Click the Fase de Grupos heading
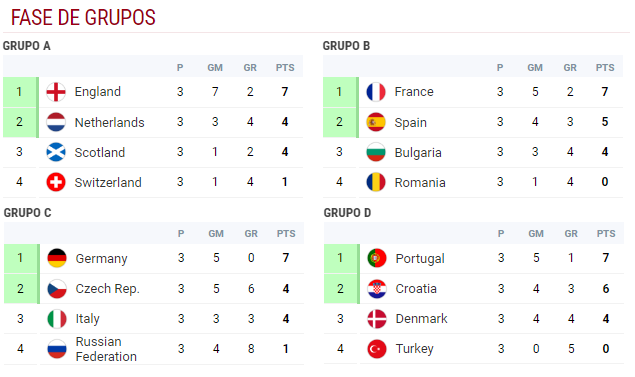Screen dimensions: 635x377 pos(83,17)
